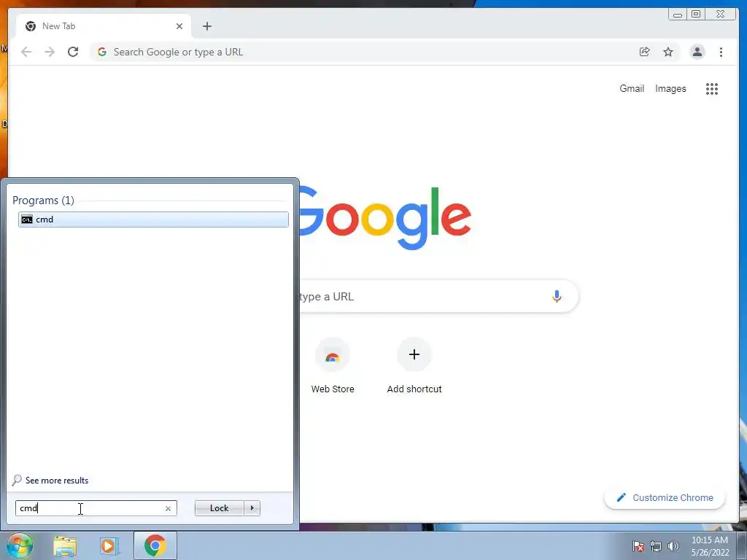Click the Google logo on the page
This screenshot has width=747, height=560.
pos(385,218)
